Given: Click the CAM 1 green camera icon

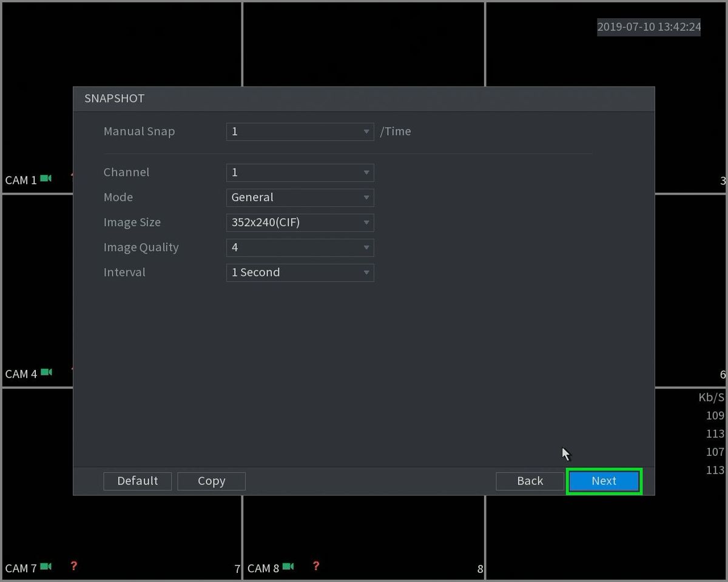Looking at the screenshot, I should tap(46, 179).
